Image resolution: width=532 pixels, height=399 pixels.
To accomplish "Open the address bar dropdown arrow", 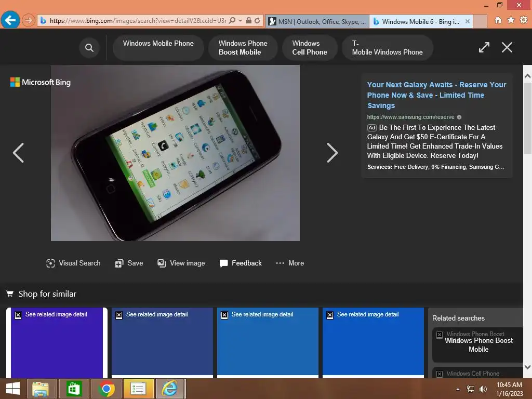I will point(240,21).
